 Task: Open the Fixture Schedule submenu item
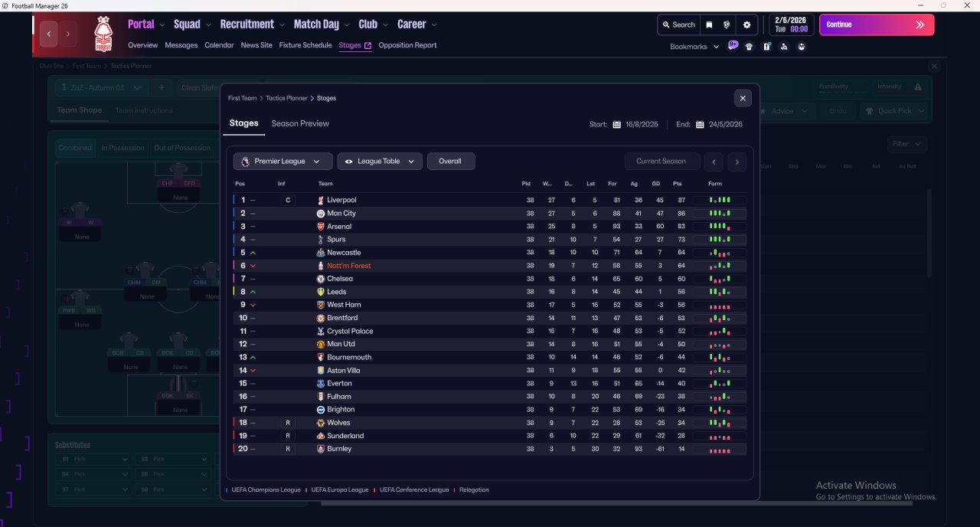tap(305, 45)
